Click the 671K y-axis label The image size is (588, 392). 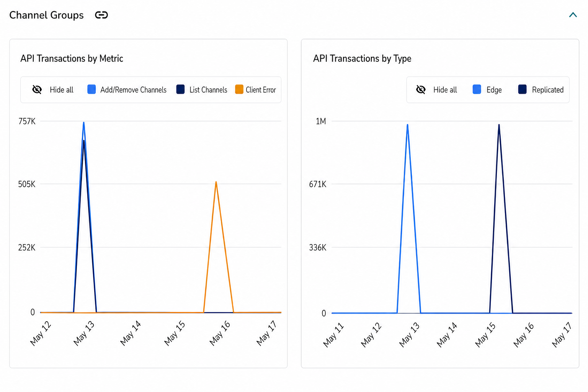tap(318, 184)
